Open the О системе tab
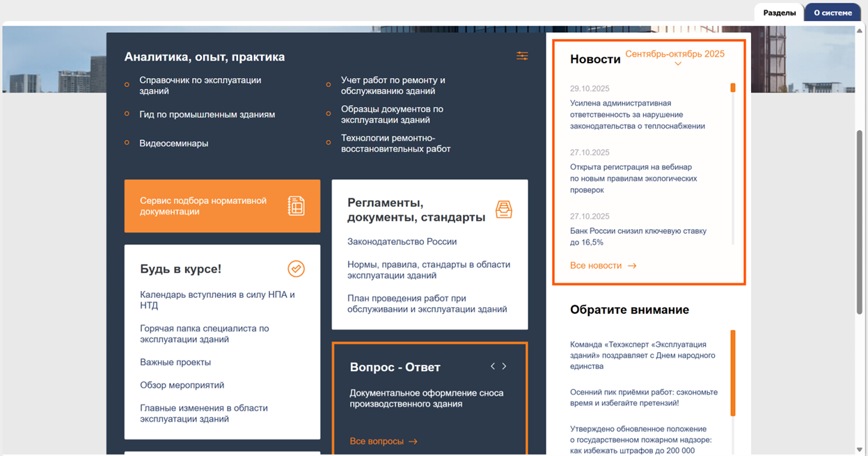The width and height of the screenshot is (868, 456). click(x=833, y=13)
